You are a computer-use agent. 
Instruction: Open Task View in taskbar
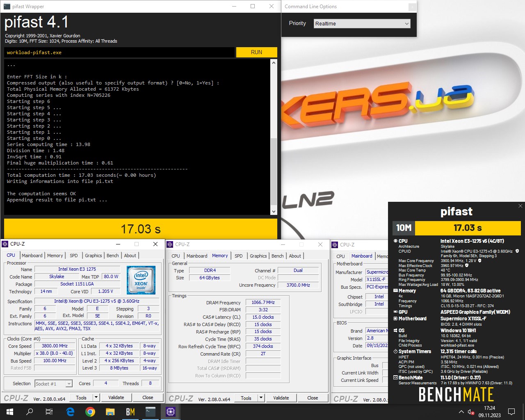(x=49, y=412)
